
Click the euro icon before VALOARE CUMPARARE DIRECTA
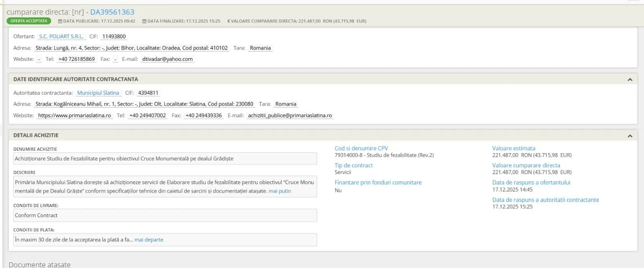[x=229, y=21]
